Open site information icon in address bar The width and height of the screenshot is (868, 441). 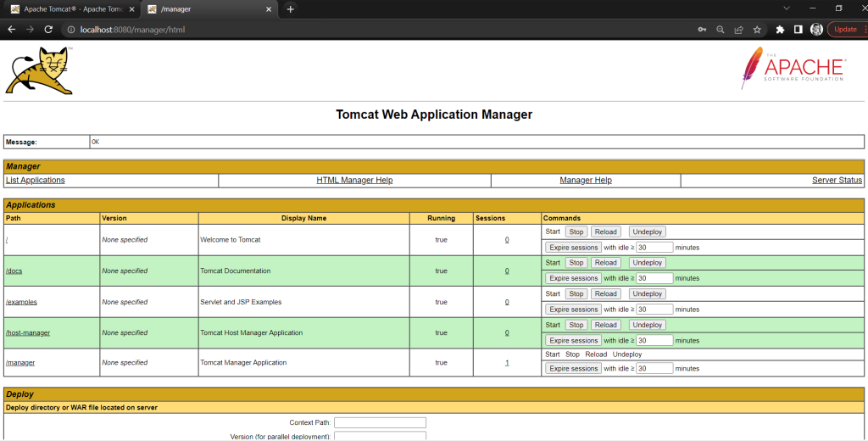[71, 30]
